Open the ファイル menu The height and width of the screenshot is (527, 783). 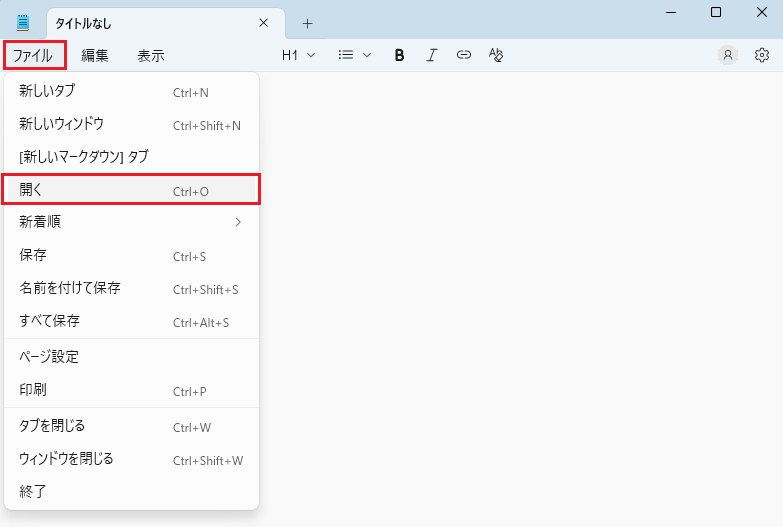[x=34, y=56]
